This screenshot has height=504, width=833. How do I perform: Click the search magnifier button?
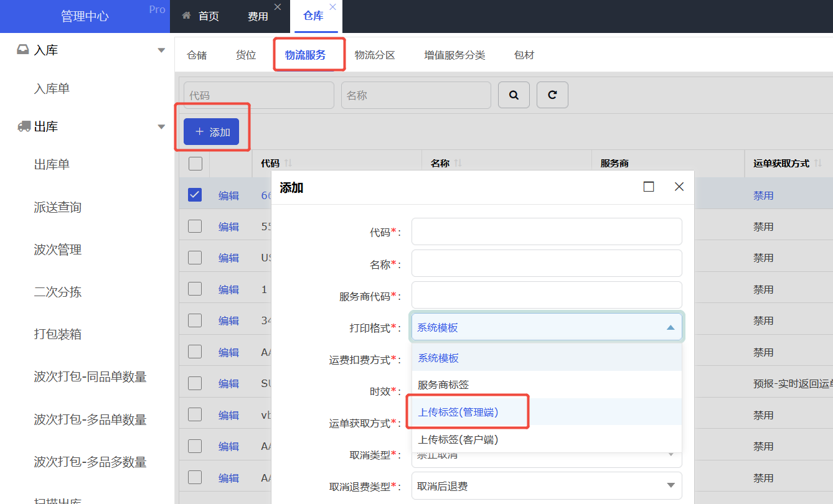[514, 95]
